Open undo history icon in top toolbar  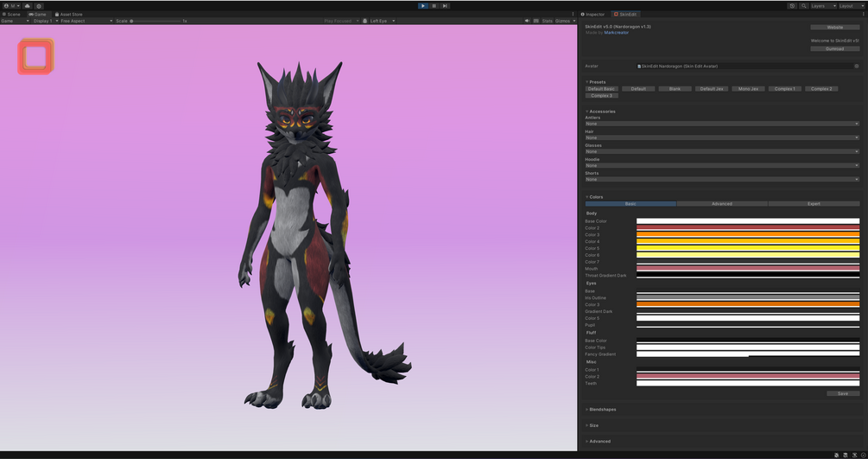coord(792,6)
